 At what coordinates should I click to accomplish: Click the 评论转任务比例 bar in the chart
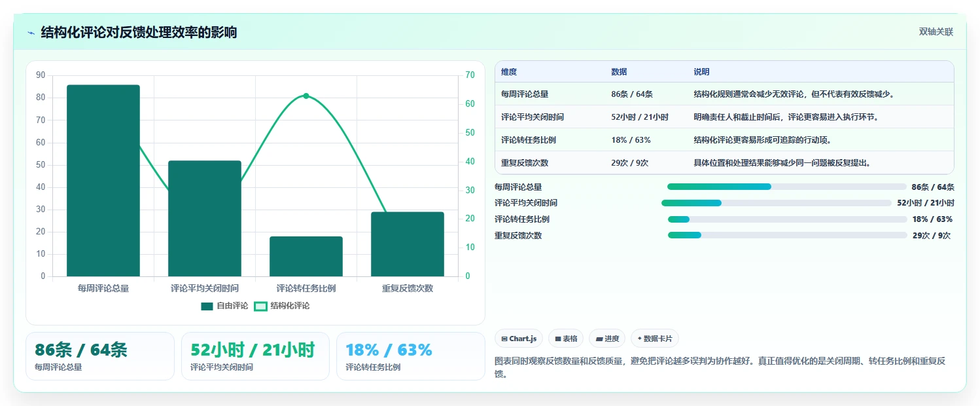pyautogui.click(x=306, y=257)
